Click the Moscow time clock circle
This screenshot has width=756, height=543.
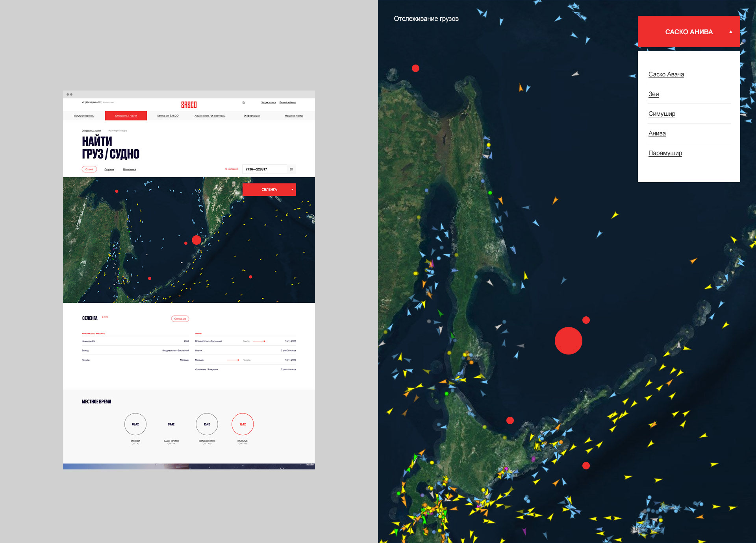[135, 424]
